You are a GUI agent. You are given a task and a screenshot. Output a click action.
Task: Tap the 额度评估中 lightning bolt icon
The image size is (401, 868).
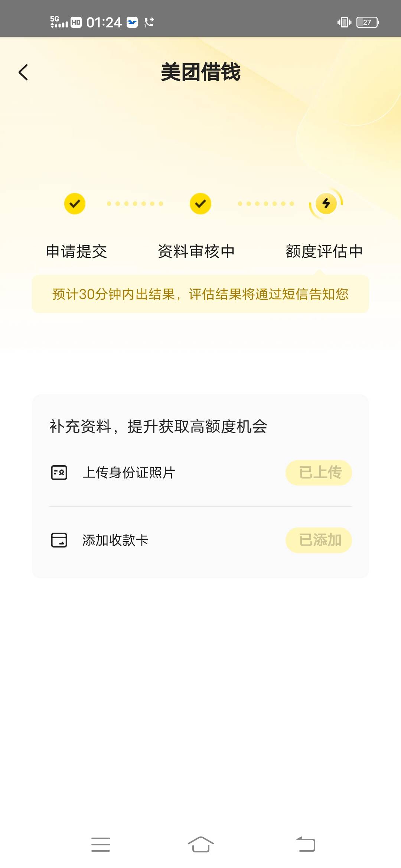[326, 203]
